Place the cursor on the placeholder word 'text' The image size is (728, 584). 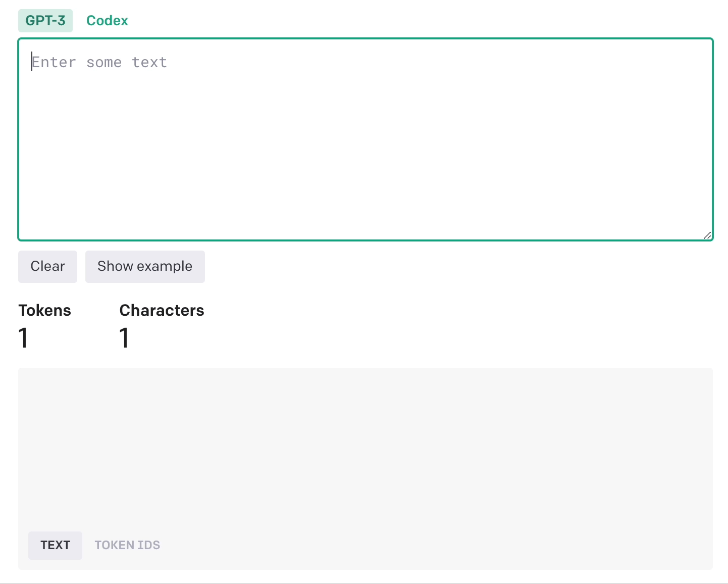(x=149, y=62)
